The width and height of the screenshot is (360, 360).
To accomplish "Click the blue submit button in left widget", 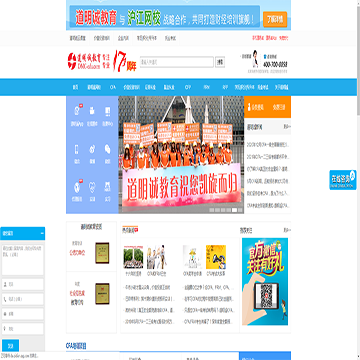I will coord(10,345).
